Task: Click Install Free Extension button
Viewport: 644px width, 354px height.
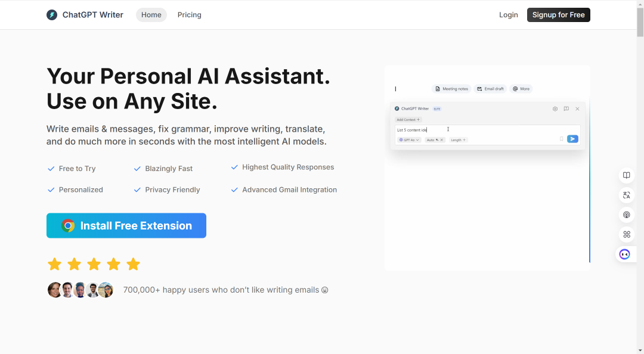Action: coord(126,225)
